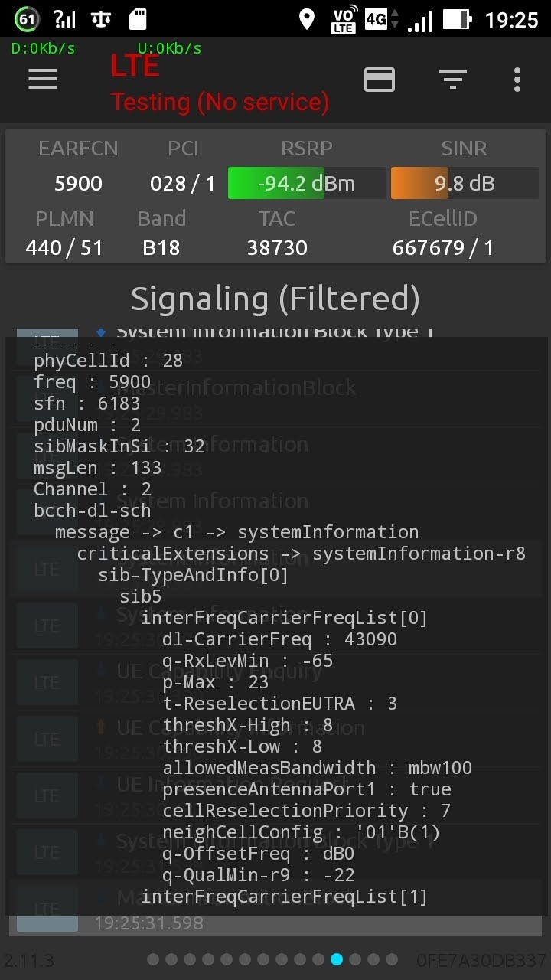Jump to the first page indicator dot

click(x=153, y=959)
